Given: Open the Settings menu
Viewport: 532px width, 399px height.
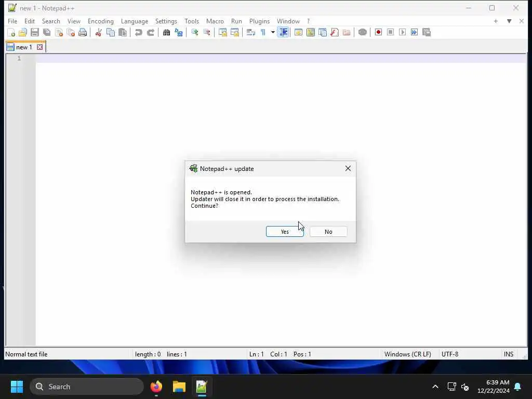Looking at the screenshot, I should coord(166,21).
